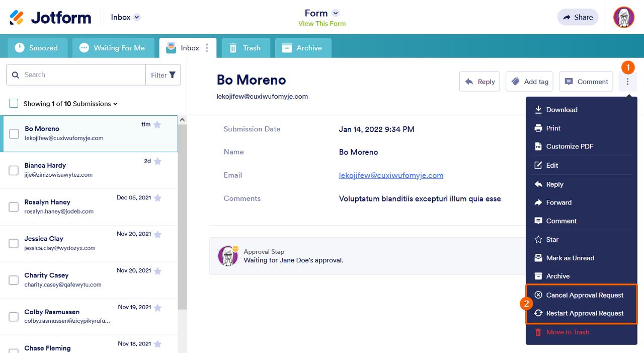Open the Filter dropdown
This screenshot has width=644, height=353.
[x=163, y=75]
